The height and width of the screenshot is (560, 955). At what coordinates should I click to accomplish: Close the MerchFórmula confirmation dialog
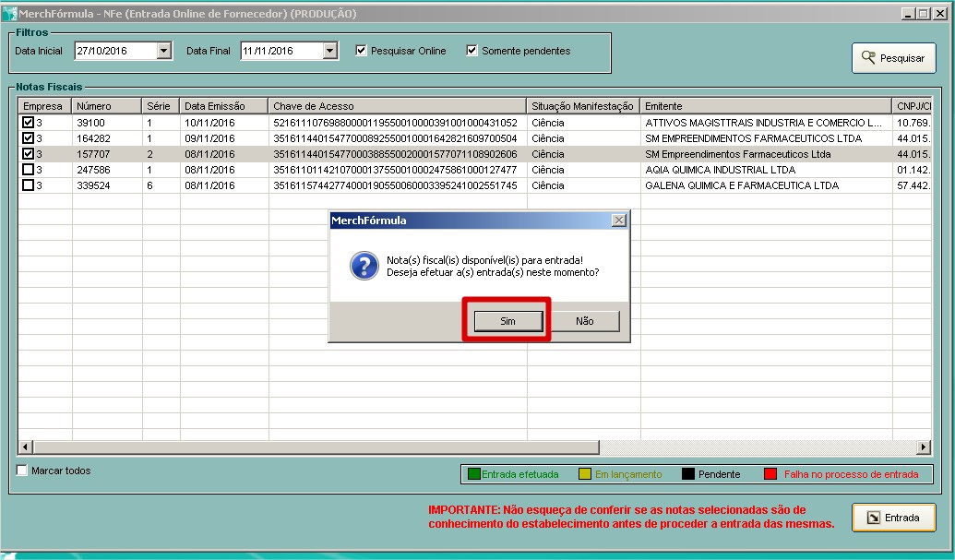[619, 220]
